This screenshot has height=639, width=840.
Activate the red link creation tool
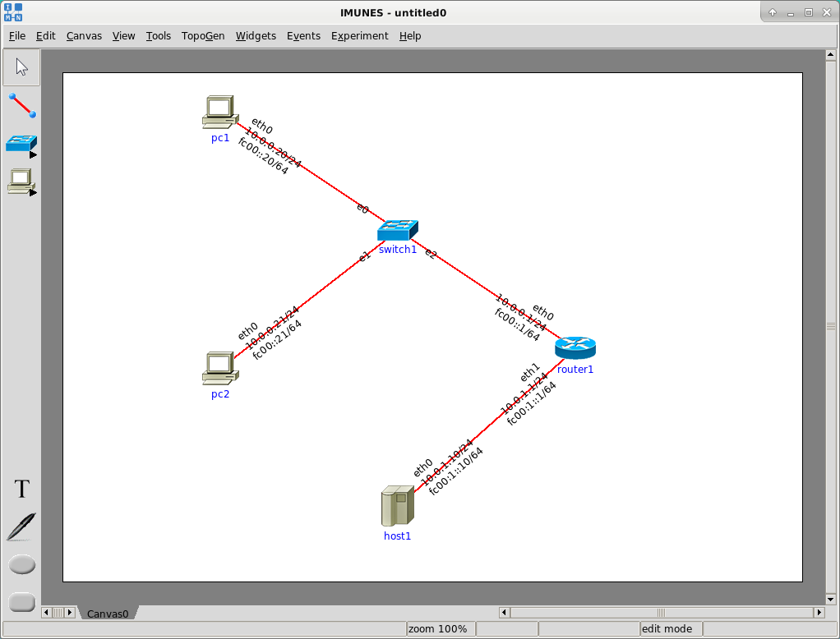pyautogui.click(x=22, y=105)
